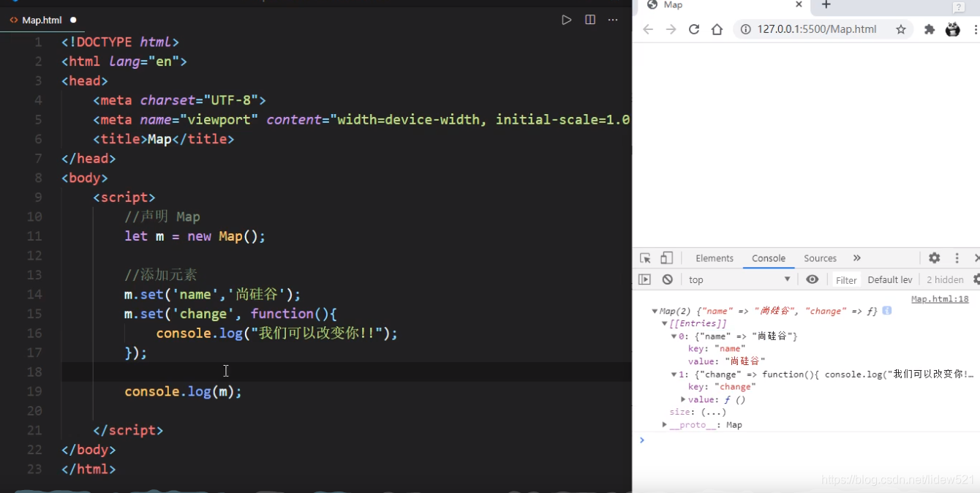This screenshot has height=493, width=980.
Task: Open the top frame context dropdown
Action: coord(739,279)
